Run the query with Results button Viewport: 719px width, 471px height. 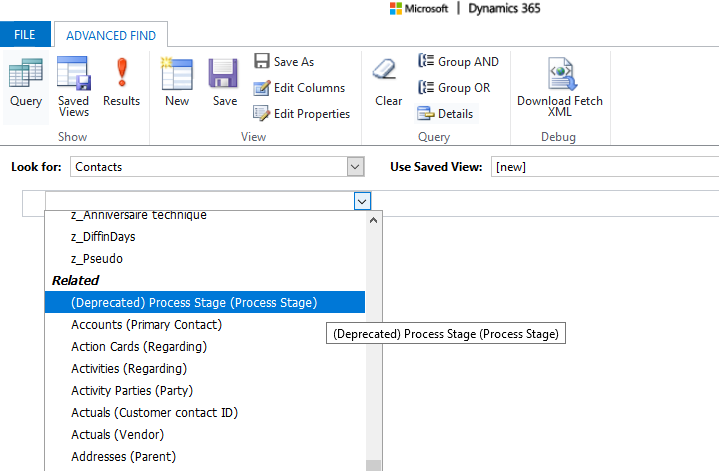coord(122,82)
